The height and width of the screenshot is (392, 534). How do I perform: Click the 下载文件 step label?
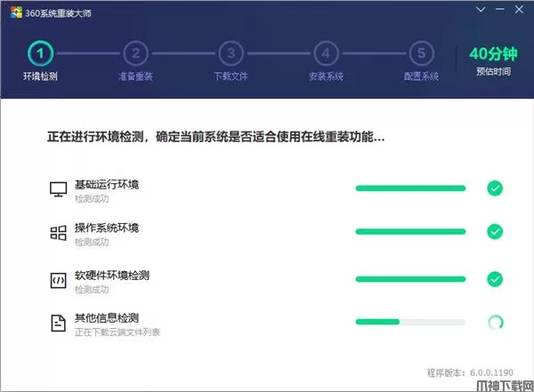pyautogui.click(x=231, y=76)
